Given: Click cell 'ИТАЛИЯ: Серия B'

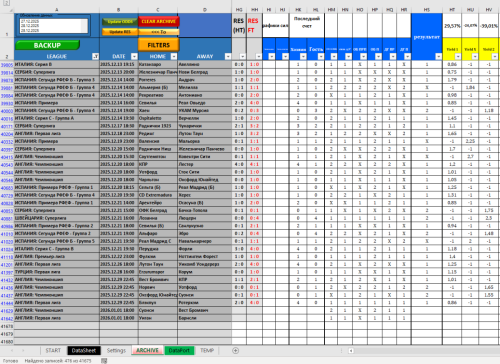Looking at the screenshot, I should coord(57,64).
